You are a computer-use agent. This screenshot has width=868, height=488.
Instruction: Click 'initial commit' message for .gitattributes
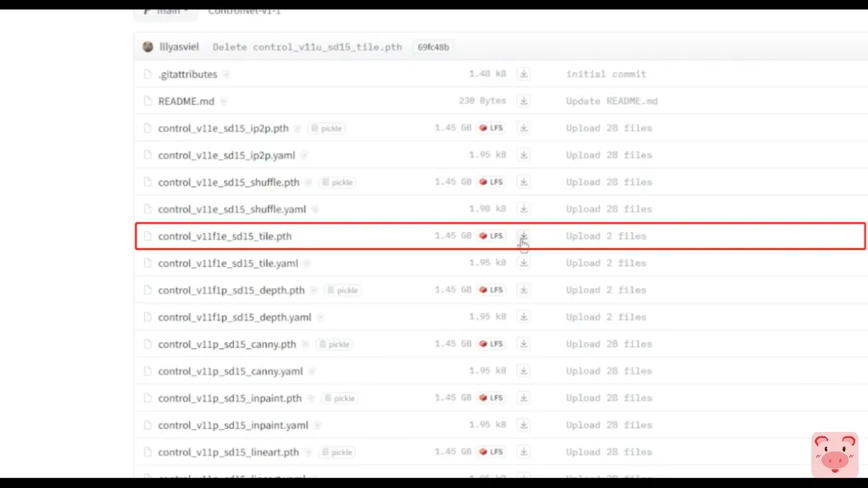[605, 74]
